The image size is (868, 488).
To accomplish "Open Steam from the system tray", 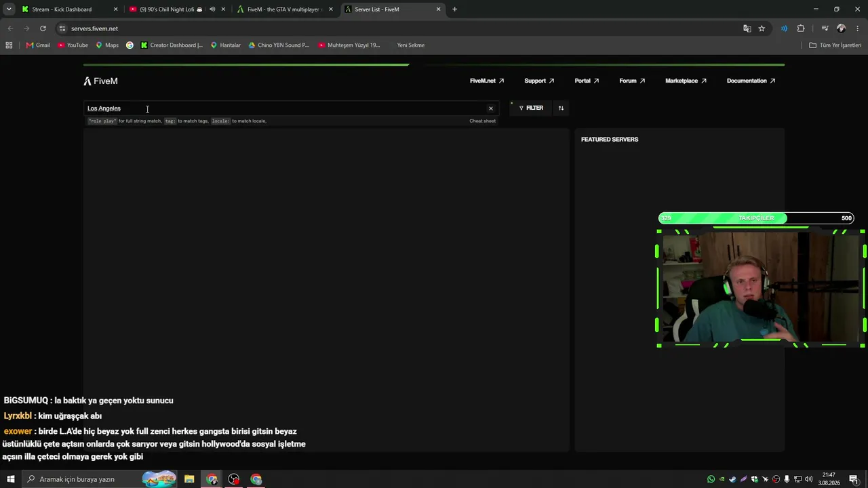I will (x=732, y=479).
